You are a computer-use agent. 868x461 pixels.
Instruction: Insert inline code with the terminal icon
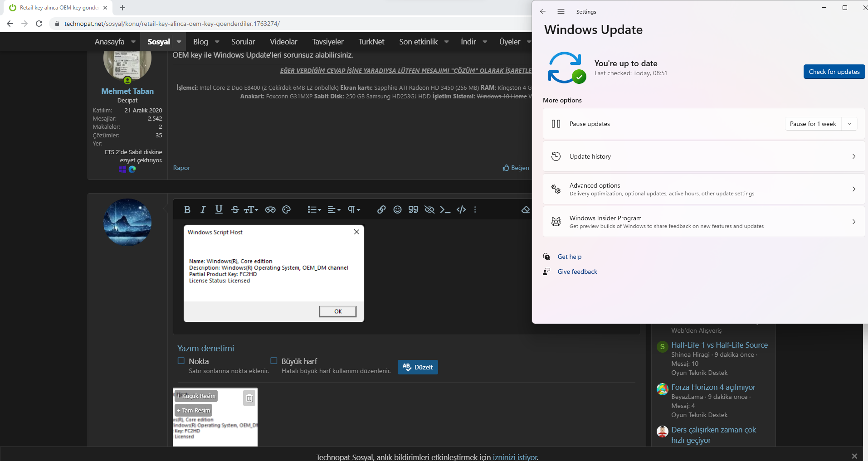[445, 209]
